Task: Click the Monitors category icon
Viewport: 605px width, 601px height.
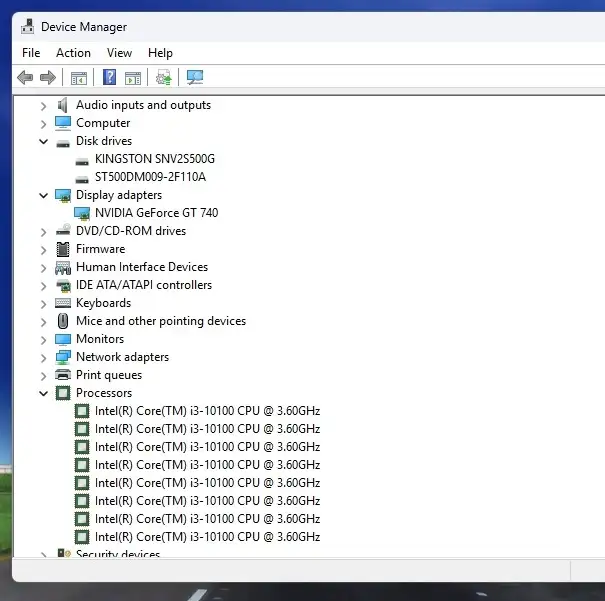Action: point(63,339)
